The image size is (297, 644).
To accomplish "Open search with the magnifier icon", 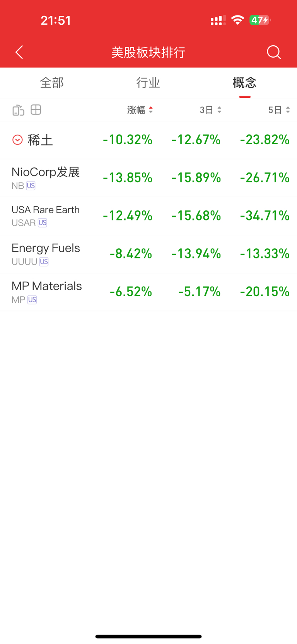I will pos(274,52).
